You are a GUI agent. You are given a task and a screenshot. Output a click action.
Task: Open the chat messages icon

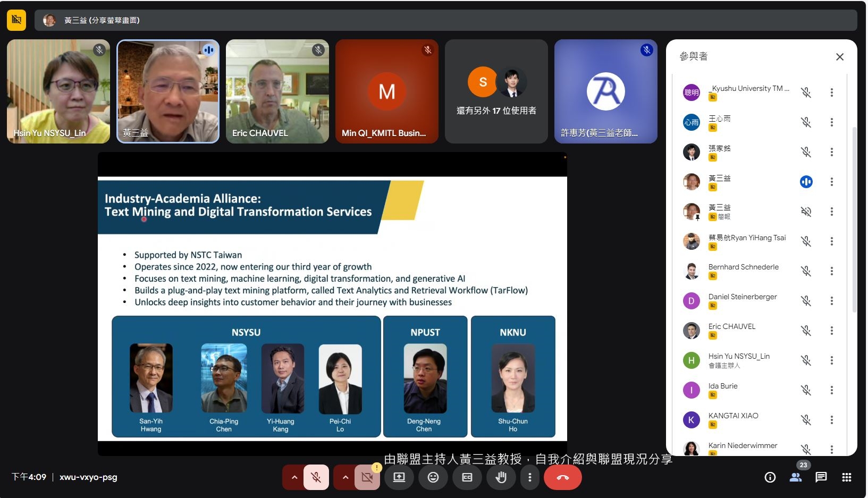click(821, 477)
